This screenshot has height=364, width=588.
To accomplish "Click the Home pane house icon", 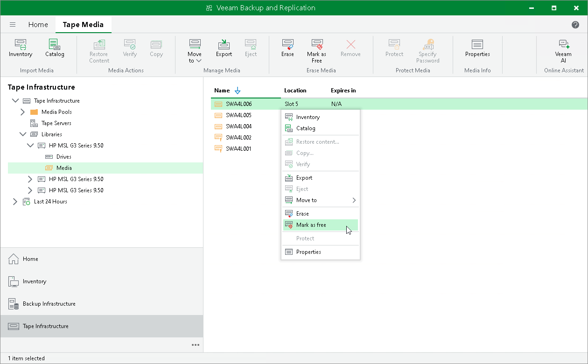I will pos(14,259).
